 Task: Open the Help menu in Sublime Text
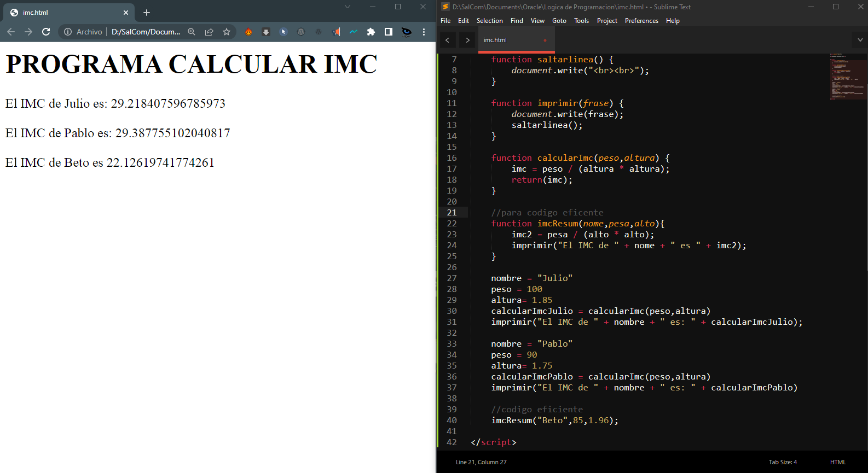pos(673,21)
